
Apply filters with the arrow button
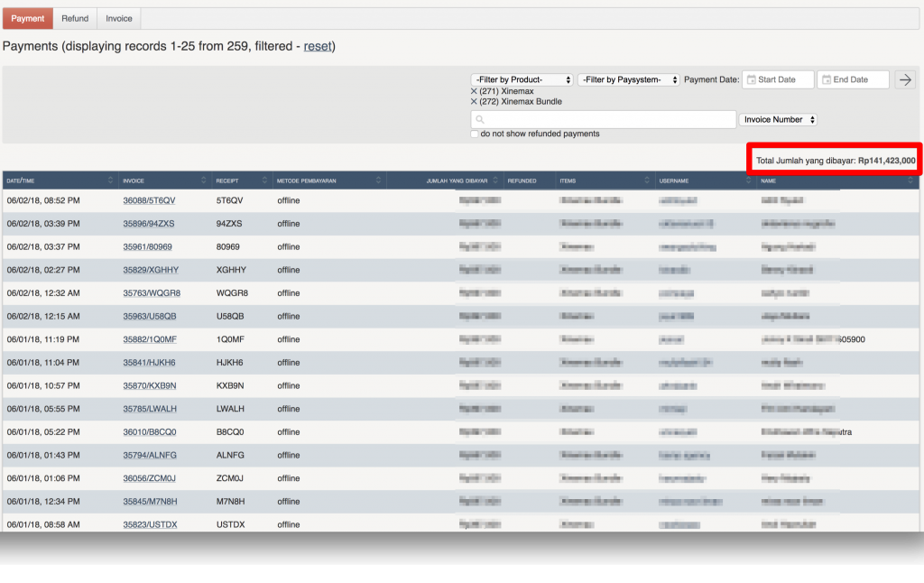tap(905, 79)
